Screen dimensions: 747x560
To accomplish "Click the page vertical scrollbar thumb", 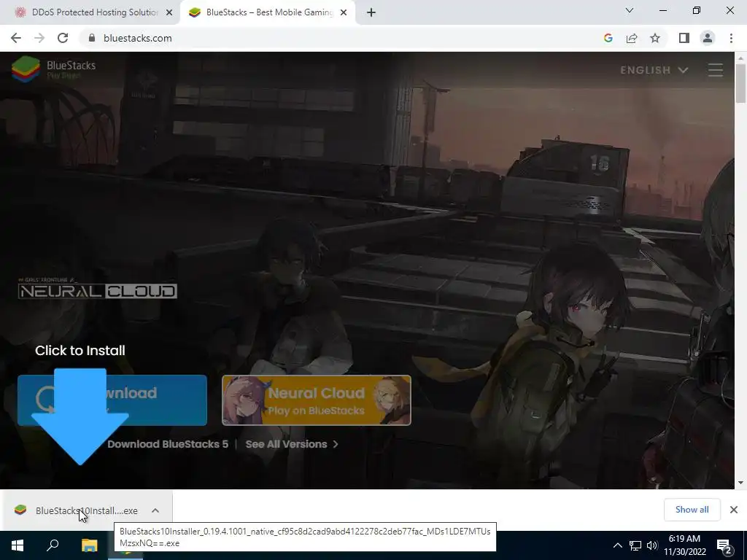I will pyautogui.click(x=740, y=83).
